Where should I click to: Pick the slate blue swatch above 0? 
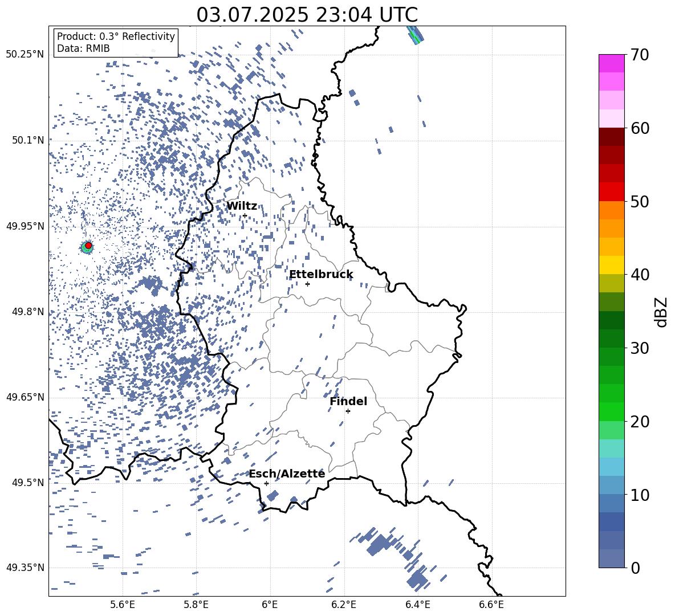click(612, 558)
